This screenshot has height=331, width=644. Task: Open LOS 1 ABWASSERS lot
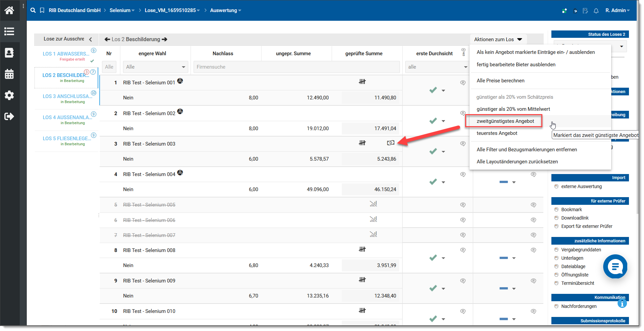click(66, 54)
